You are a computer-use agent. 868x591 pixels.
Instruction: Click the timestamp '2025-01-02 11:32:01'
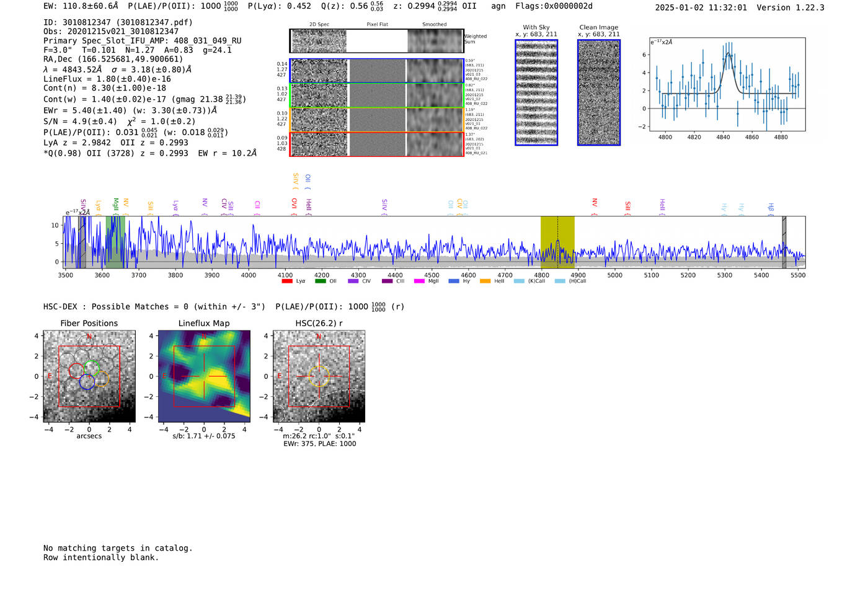coord(701,7)
